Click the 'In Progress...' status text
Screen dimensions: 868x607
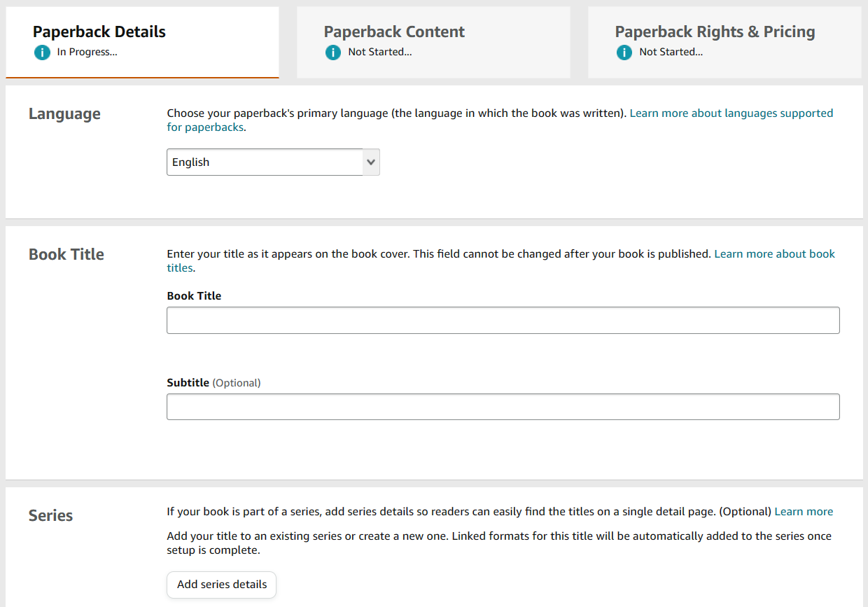pyautogui.click(x=87, y=53)
